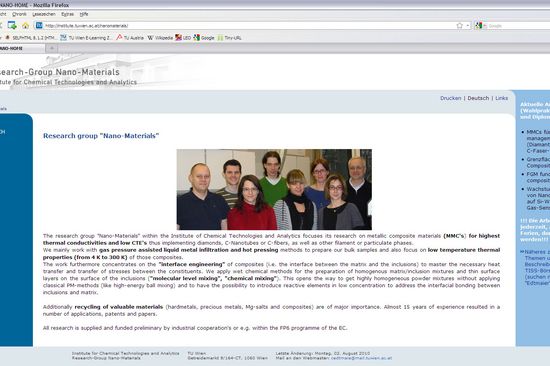Screen dimensions: 550x366
Task: Click the webmaster email address link
Action: click(x=361, y=358)
